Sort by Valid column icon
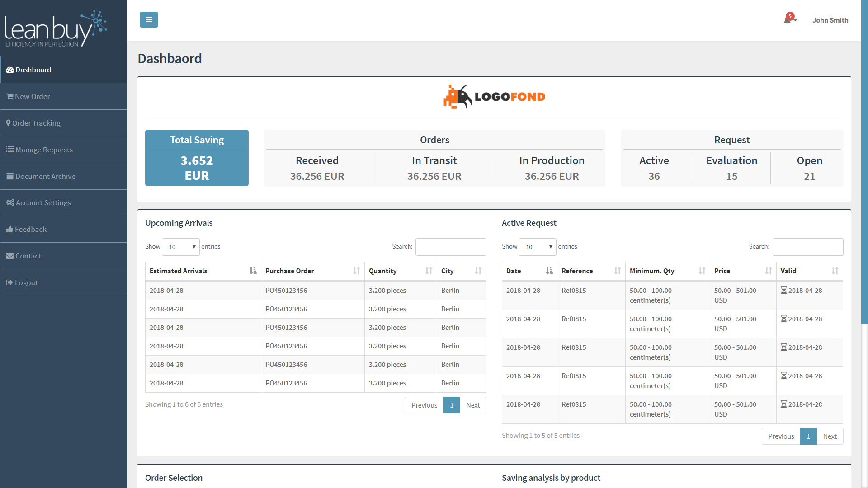The image size is (868, 488). click(x=835, y=271)
